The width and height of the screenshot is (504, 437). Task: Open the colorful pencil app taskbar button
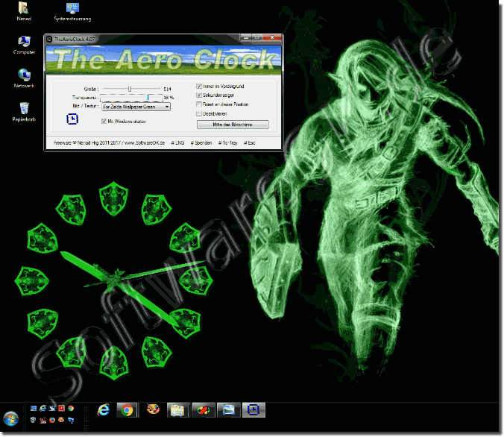click(203, 410)
